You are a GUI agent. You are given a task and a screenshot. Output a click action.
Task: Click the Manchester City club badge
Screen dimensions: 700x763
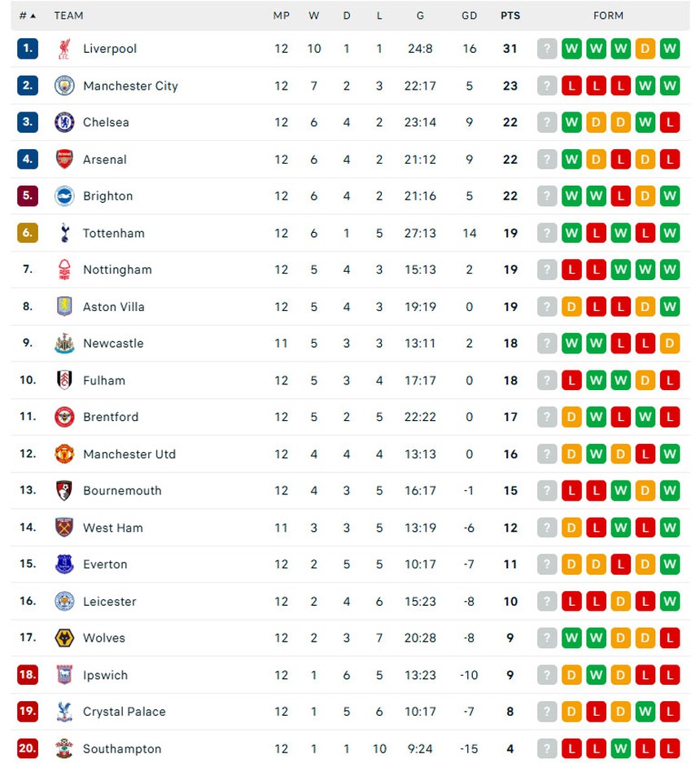pos(64,86)
